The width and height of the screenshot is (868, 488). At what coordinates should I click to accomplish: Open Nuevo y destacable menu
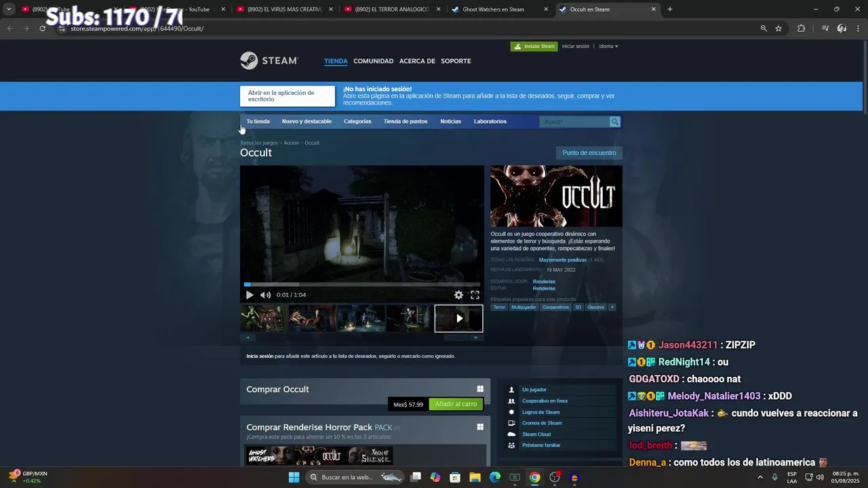(x=307, y=121)
